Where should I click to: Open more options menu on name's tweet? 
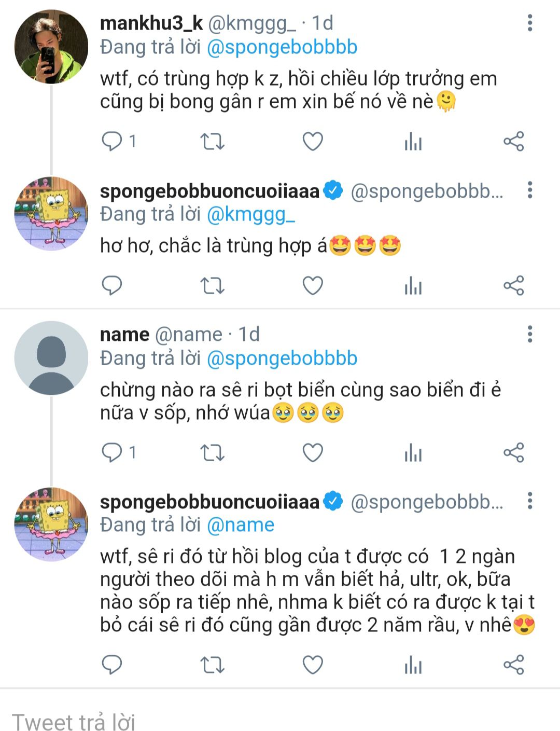pyautogui.click(x=529, y=334)
